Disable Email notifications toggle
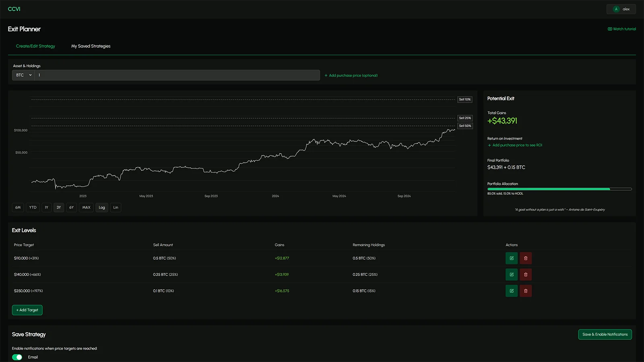The width and height of the screenshot is (644, 362). 17,357
